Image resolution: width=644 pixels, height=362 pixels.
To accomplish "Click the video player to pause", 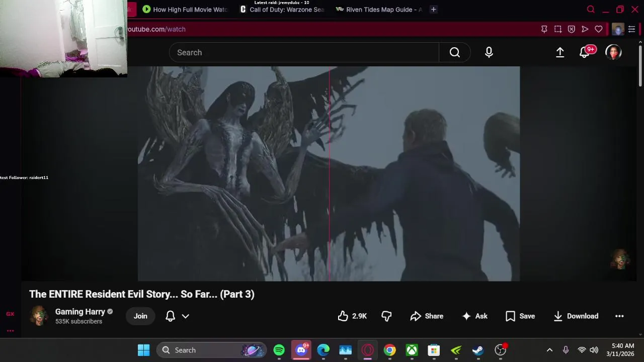I will (x=329, y=173).
